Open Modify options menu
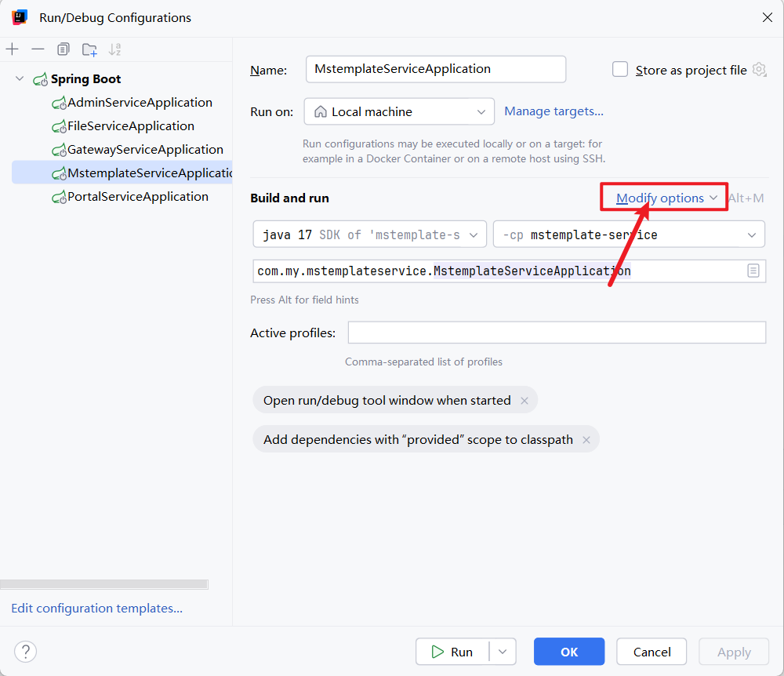 point(666,198)
